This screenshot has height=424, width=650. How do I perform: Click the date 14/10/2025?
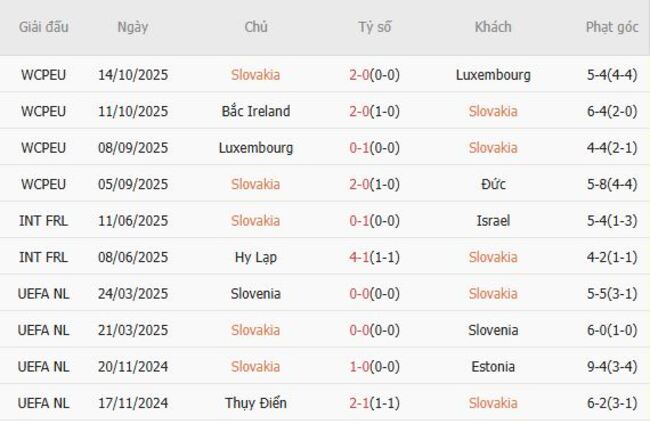133,75
